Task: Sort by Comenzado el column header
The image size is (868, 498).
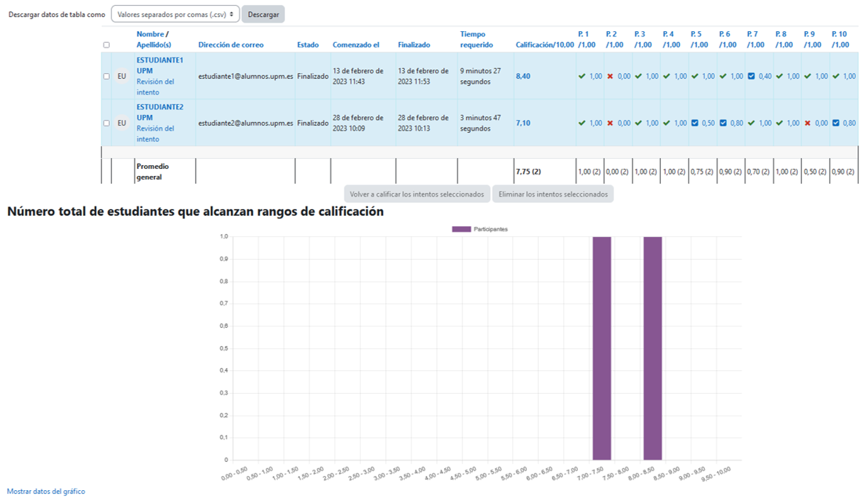Action: click(356, 45)
